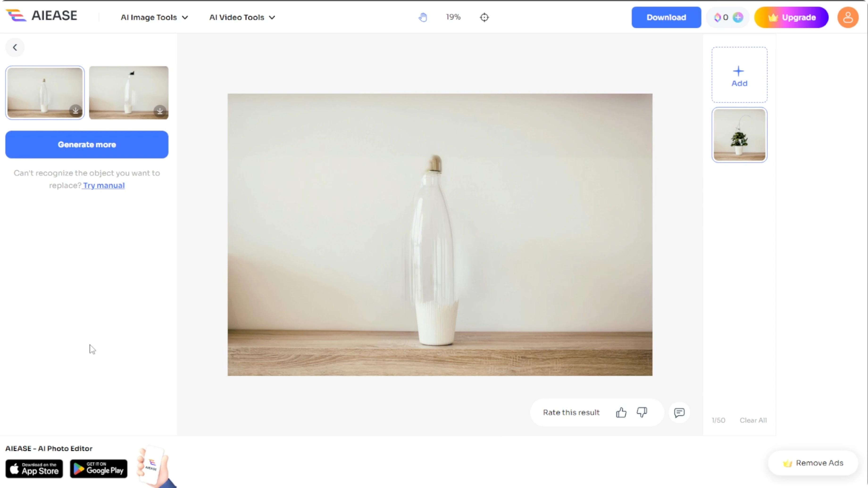
Task: Download the first generated result thumbnail
Action: point(75,111)
